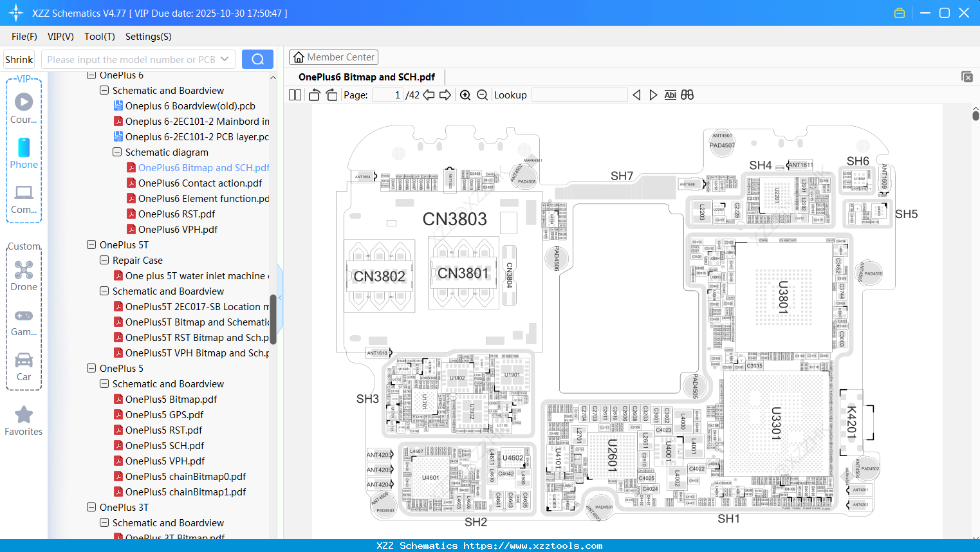Open Oneplus 6-2EC101-2 PCB layer file

pos(198,137)
